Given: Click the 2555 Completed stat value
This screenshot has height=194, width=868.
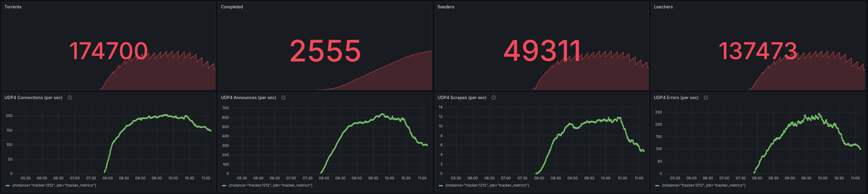Looking at the screenshot, I should point(325,51).
